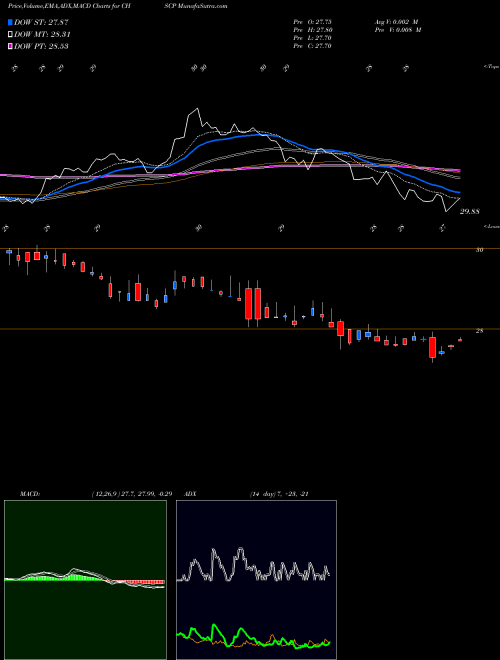Click the 30 price axis label
Viewport: 500px width, 660px height.
coord(479,250)
